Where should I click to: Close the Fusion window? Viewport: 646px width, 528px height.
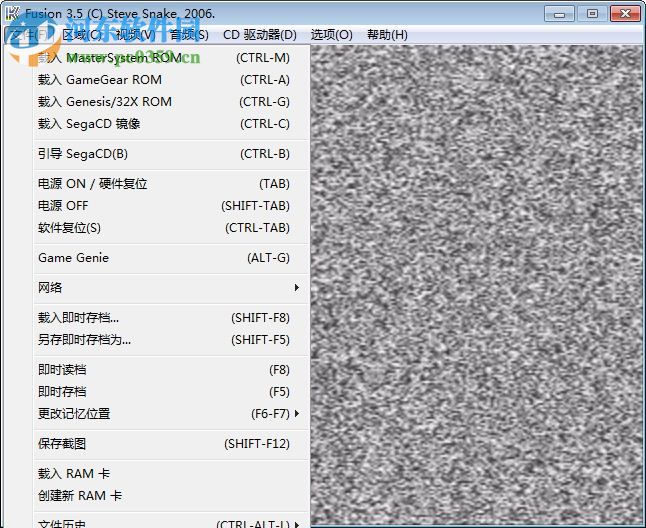[625, 14]
